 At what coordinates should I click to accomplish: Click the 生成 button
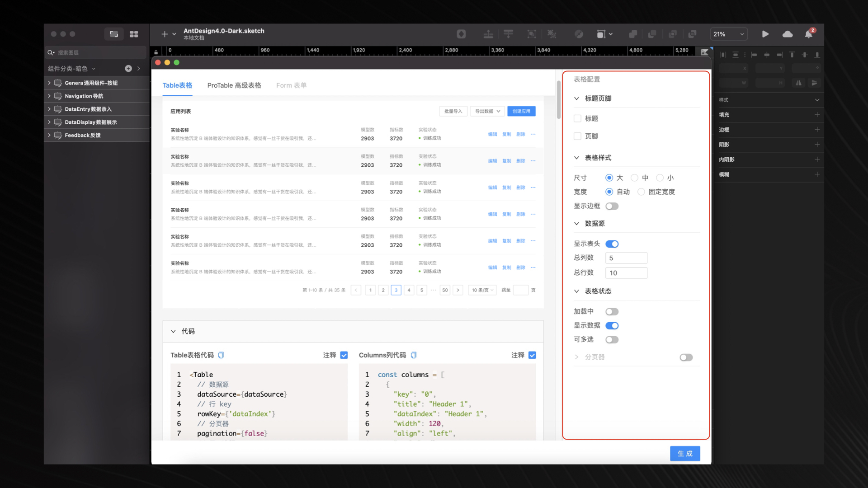[x=684, y=453]
